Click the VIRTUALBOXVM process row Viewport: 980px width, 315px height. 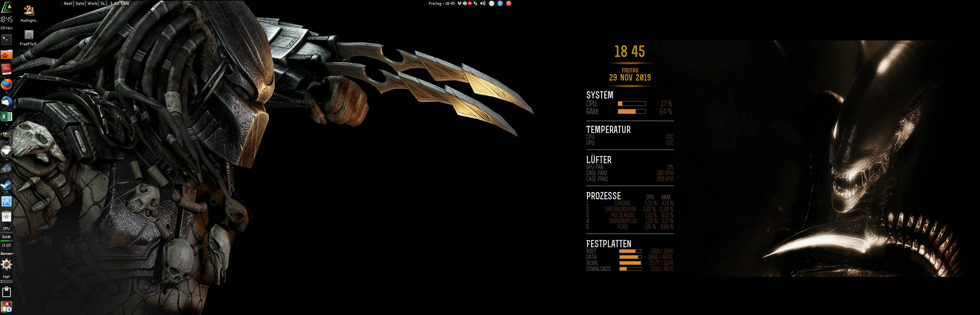point(630,209)
